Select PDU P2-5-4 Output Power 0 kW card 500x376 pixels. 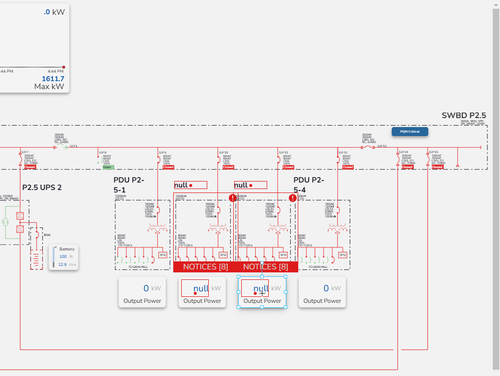pyautogui.click(x=322, y=292)
